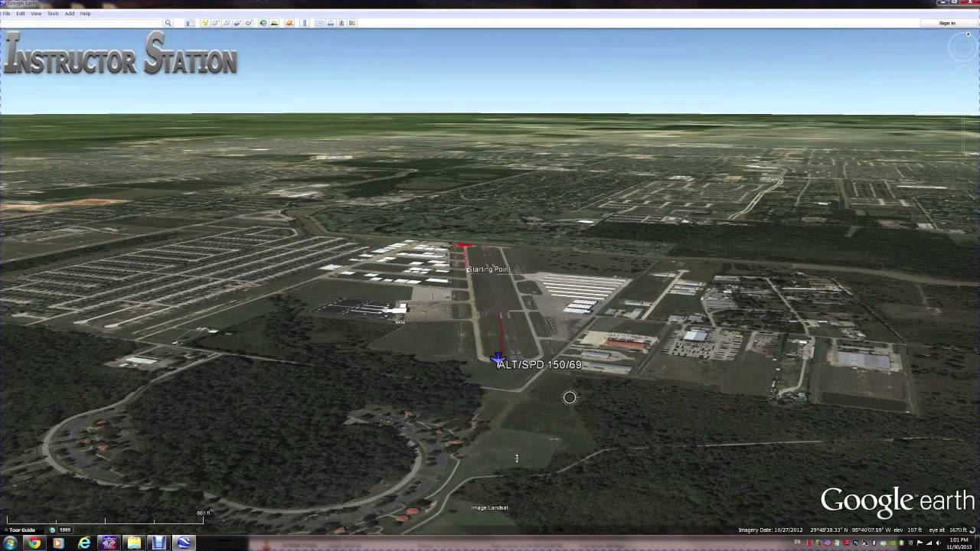
Task: Click the blue airplane marker
Action: click(x=498, y=359)
